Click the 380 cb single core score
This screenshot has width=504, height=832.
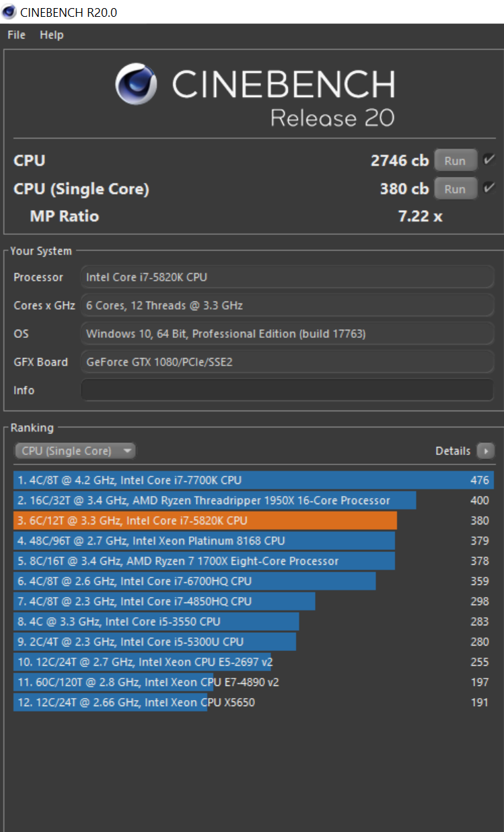404,189
